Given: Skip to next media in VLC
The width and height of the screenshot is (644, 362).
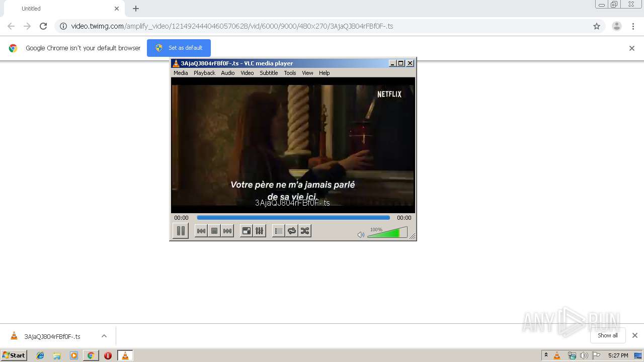Looking at the screenshot, I should pos(227,231).
